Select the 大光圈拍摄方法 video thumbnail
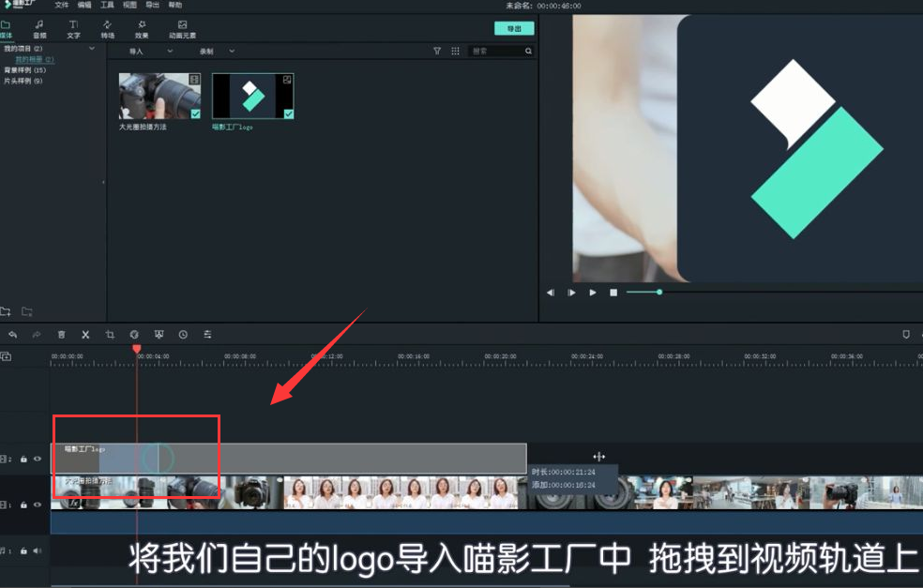 point(159,96)
